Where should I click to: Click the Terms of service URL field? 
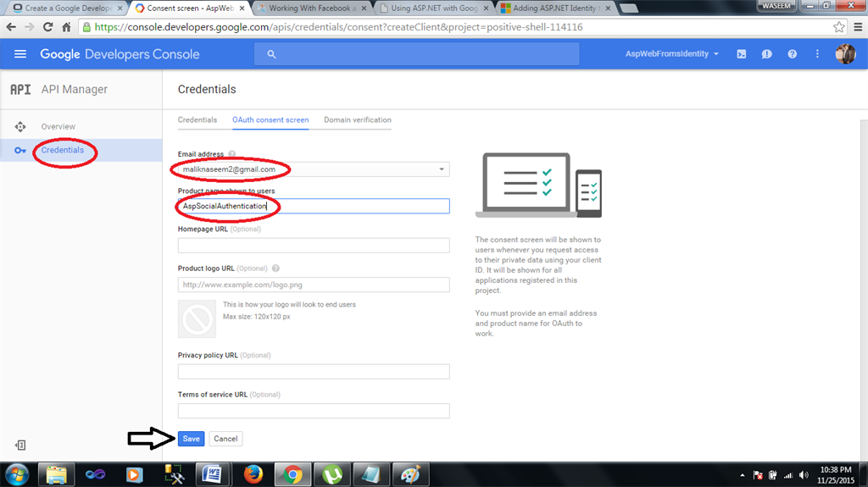[314, 411]
